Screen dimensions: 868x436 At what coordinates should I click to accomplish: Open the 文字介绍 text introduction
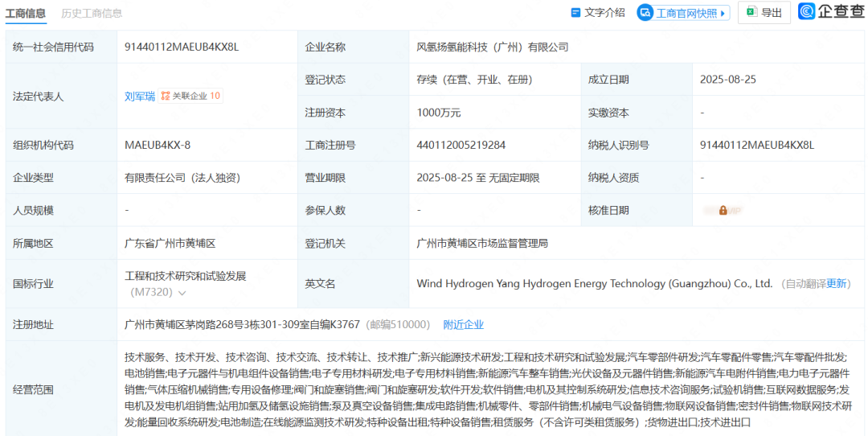604,13
